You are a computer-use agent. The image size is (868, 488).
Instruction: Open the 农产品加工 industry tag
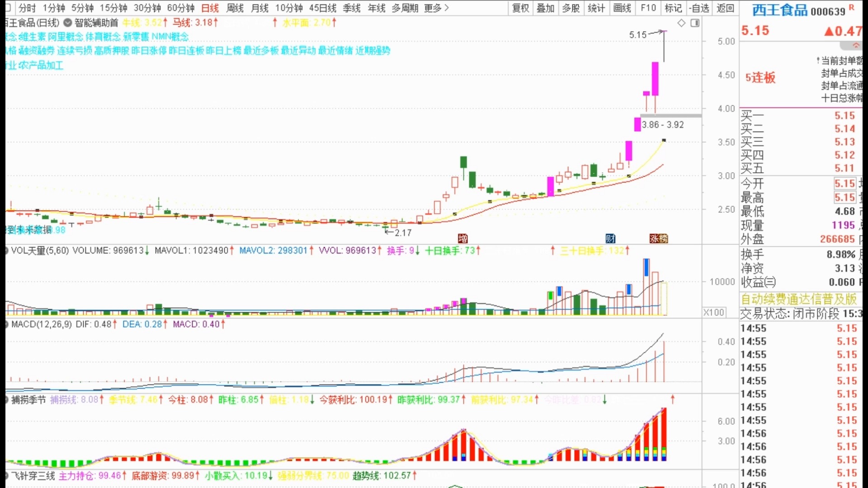pyautogui.click(x=41, y=66)
